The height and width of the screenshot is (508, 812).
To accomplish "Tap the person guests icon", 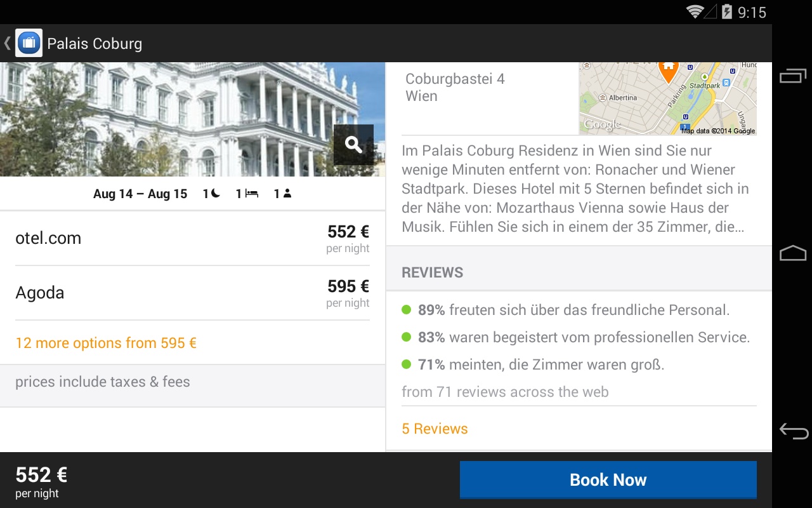I will point(287,194).
